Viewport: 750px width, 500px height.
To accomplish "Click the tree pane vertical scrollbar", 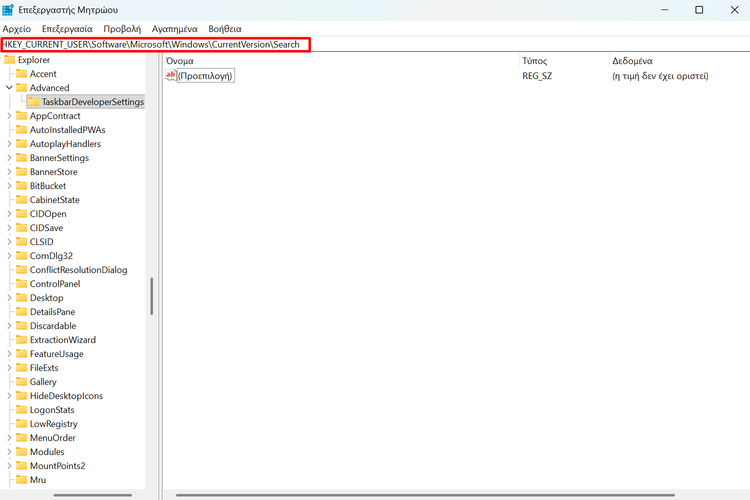I will pos(152,297).
